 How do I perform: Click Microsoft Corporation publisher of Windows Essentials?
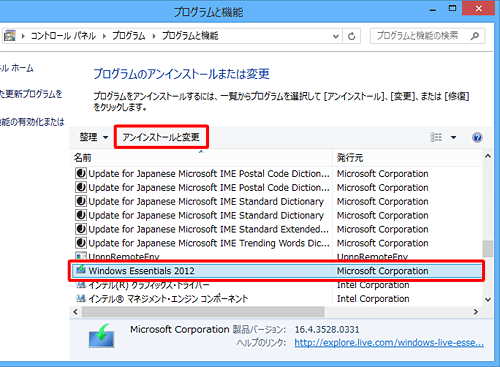[x=382, y=271]
